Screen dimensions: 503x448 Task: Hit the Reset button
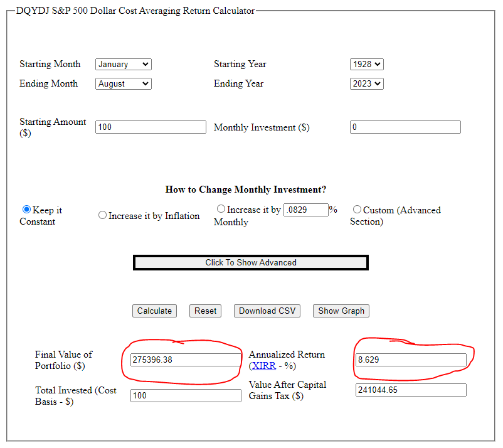pos(205,311)
